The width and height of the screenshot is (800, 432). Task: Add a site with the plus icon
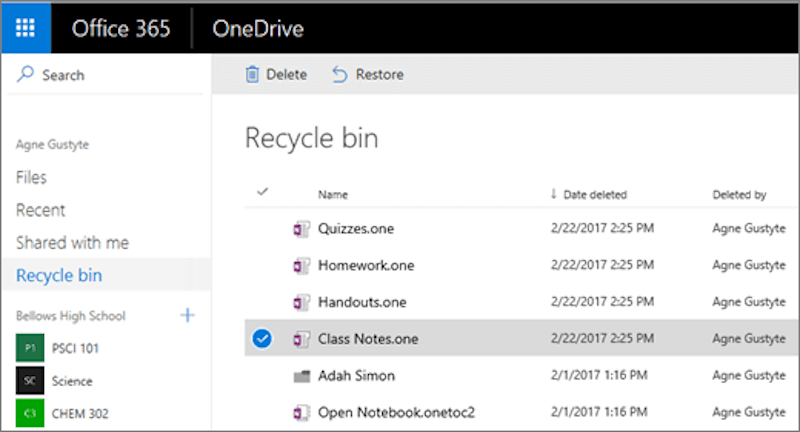pyautogui.click(x=187, y=315)
